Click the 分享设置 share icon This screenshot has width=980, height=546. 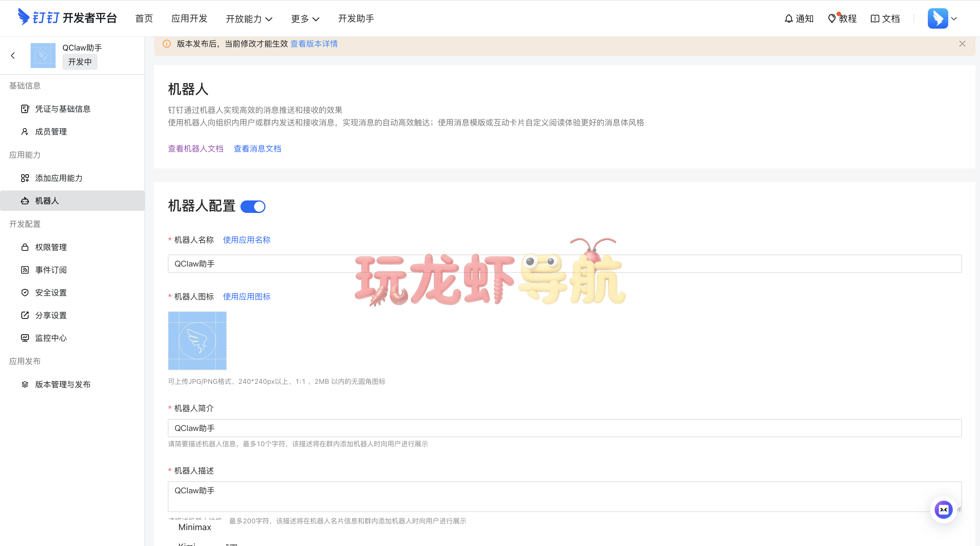tap(25, 315)
